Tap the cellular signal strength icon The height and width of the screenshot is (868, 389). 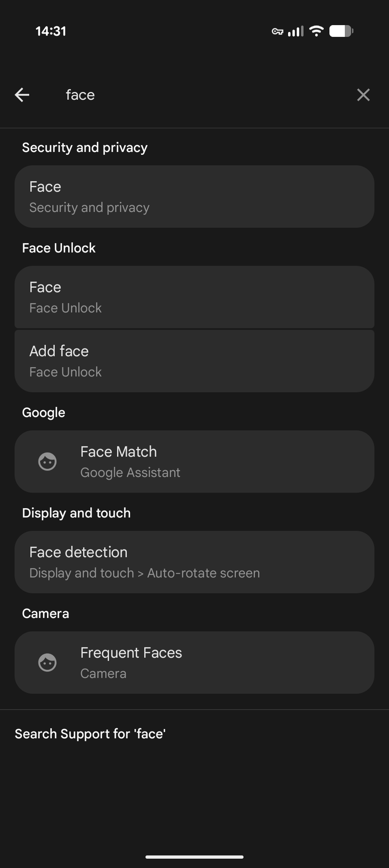(295, 31)
